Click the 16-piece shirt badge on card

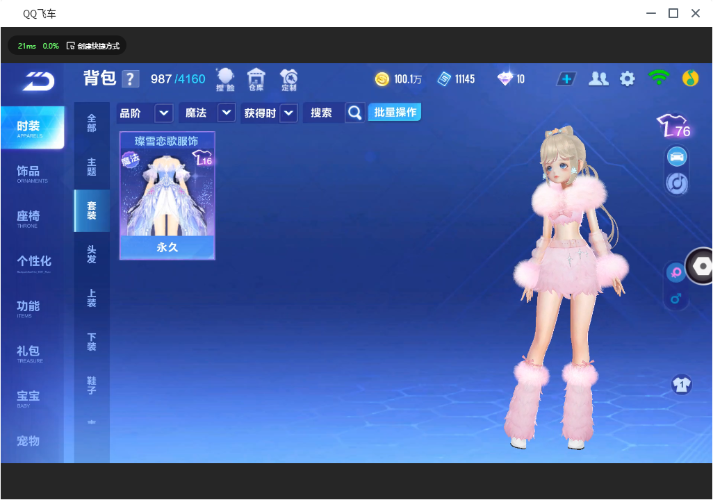202,158
